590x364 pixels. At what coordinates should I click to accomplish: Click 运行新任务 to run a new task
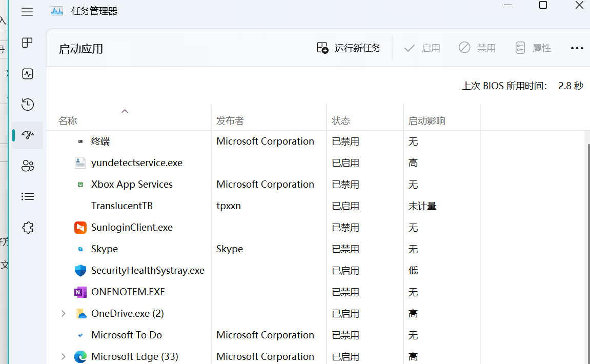(349, 48)
